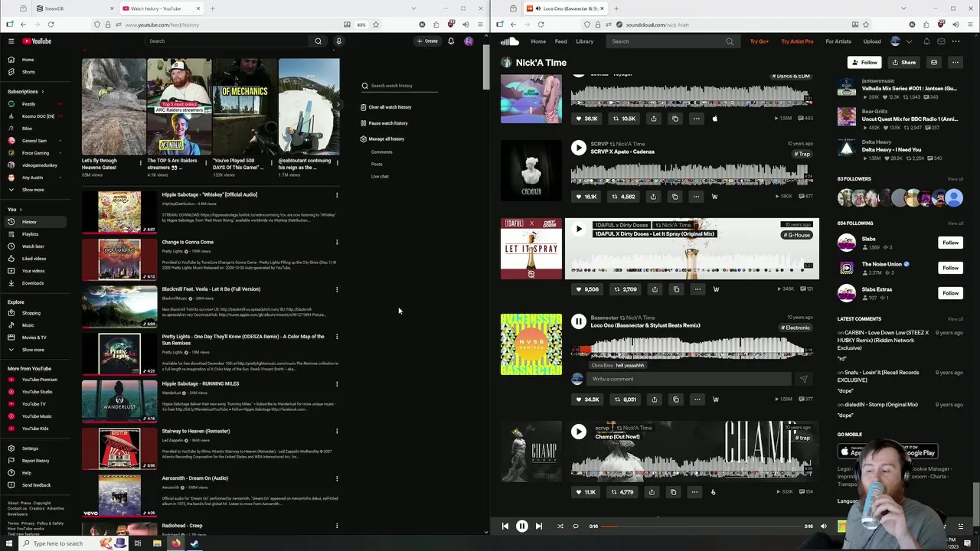Open options for Stairway to Heaven video
This screenshot has width=980, height=551.
pyautogui.click(x=337, y=432)
